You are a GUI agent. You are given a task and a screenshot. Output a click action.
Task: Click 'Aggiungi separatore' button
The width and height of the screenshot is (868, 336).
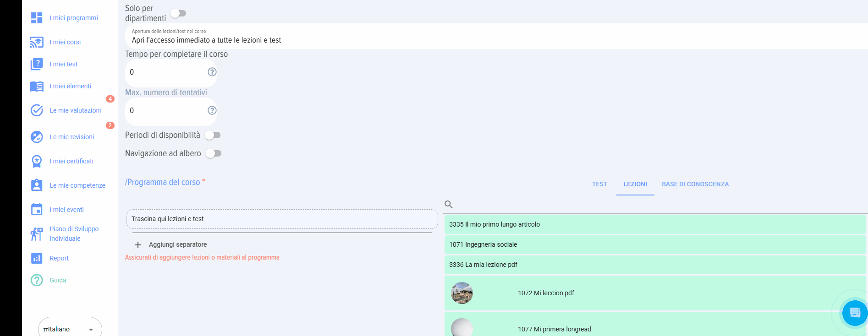coord(171,244)
